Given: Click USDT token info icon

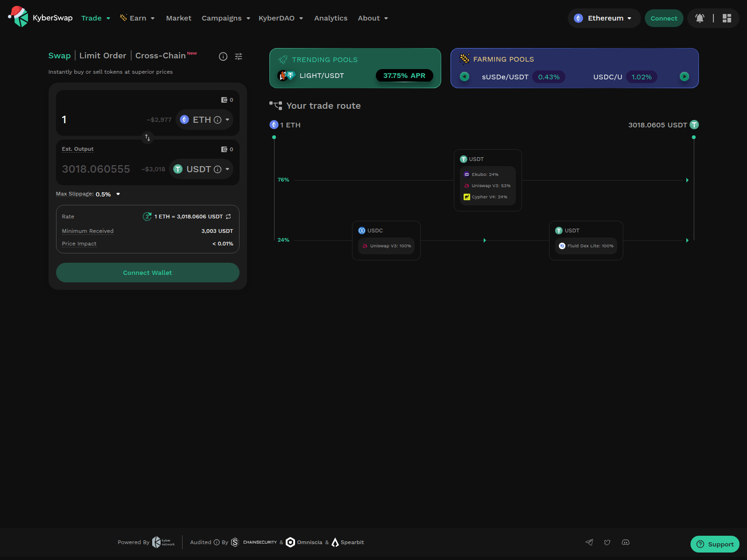Looking at the screenshot, I should click(x=218, y=169).
